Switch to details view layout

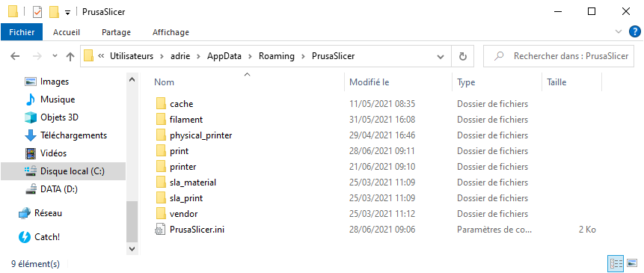click(616, 263)
